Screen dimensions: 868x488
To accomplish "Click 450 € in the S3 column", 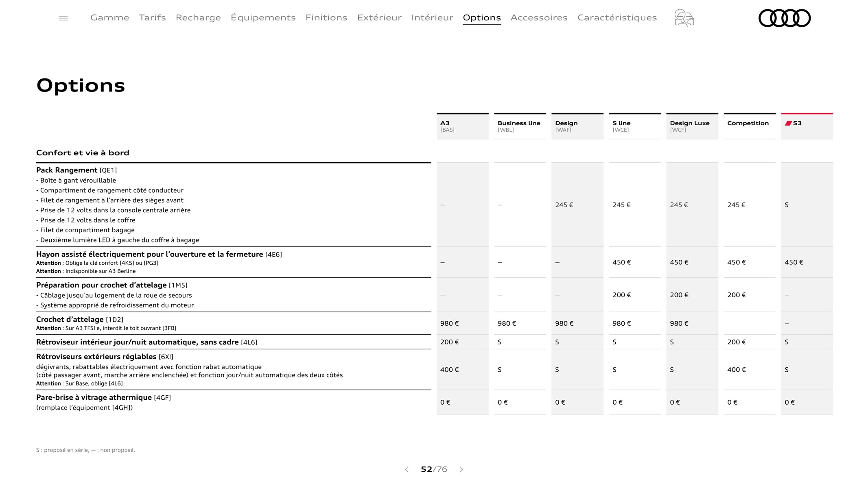I will (x=794, y=262).
